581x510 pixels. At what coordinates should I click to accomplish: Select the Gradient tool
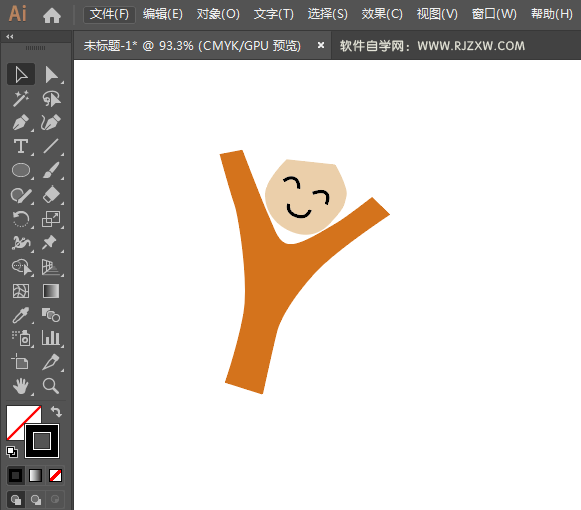point(51,291)
